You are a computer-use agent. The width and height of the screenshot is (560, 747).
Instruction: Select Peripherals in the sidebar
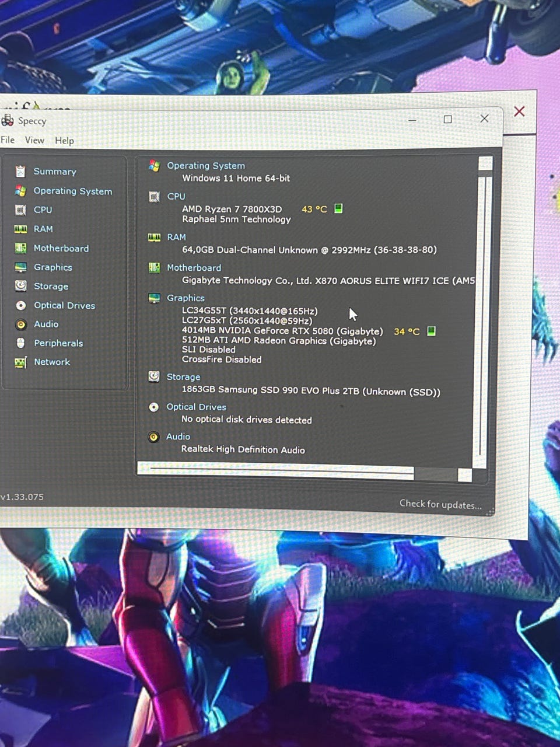tap(58, 343)
